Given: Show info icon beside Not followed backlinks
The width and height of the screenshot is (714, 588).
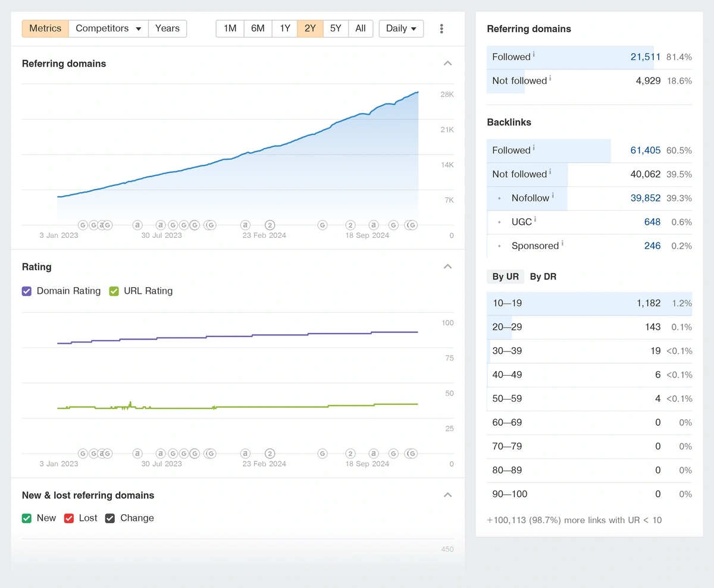Looking at the screenshot, I should [550, 171].
